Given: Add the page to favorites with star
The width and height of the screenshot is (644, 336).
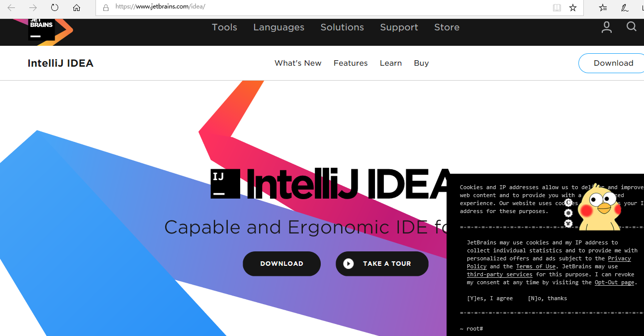Looking at the screenshot, I should pos(572,8).
